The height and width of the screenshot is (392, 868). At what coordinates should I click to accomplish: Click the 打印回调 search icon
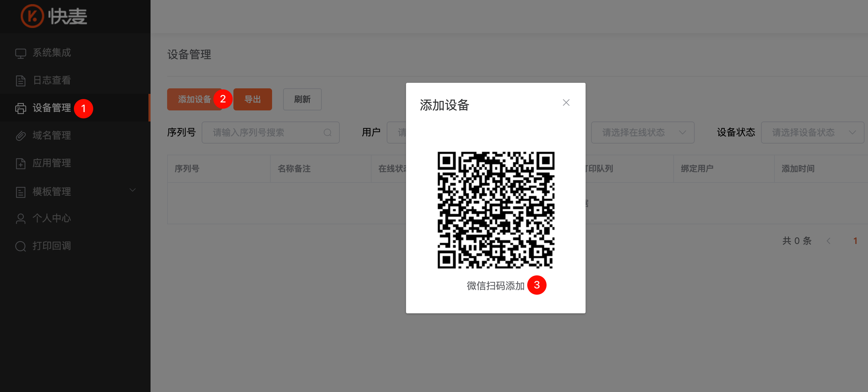(x=21, y=246)
